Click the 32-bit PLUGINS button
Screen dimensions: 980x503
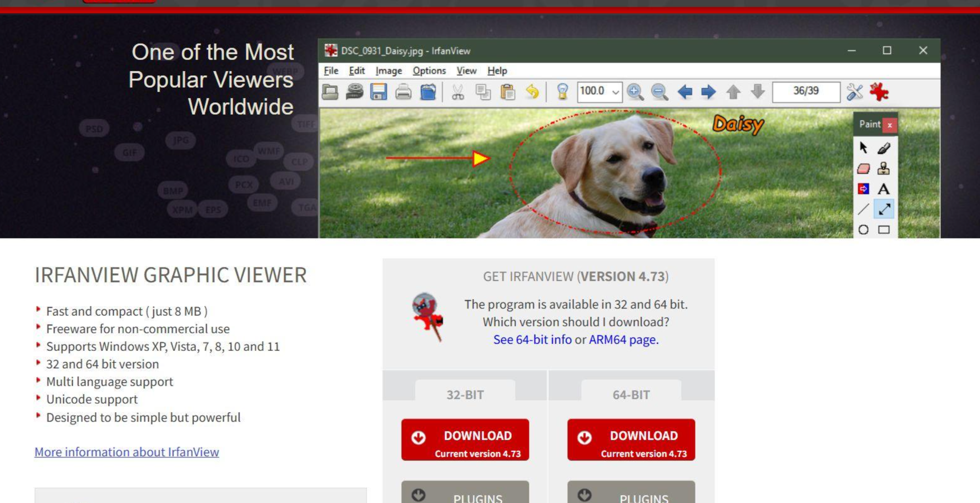[x=465, y=493]
